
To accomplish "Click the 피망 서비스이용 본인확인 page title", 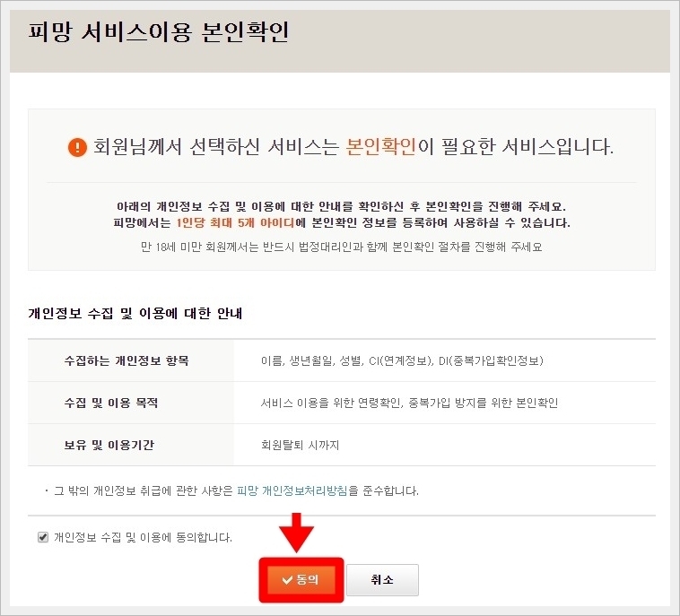I will (x=158, y=32).
